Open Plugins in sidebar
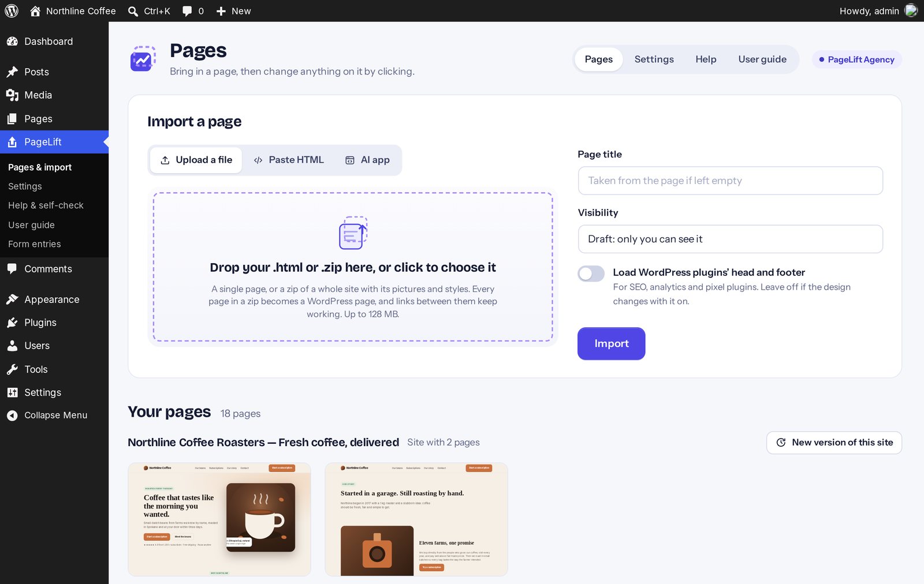Viewport: 924px width, 584px height. click(54, 323)
